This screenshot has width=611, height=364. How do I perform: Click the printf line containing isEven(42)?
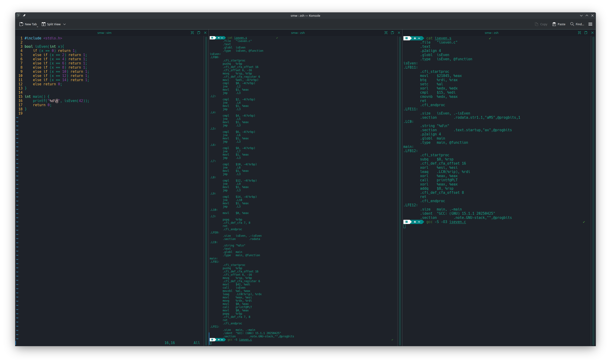point(61,101)
